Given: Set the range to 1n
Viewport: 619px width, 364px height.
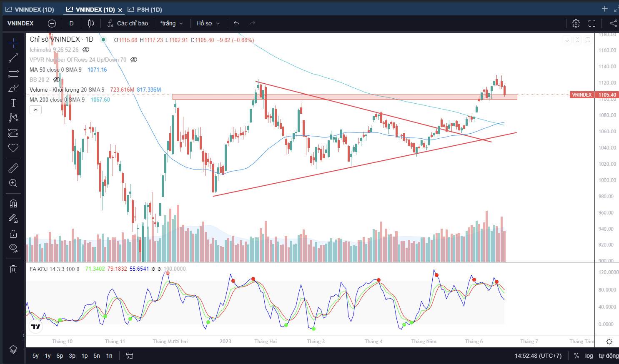Looking at the screenshot, I should (109, 356).
